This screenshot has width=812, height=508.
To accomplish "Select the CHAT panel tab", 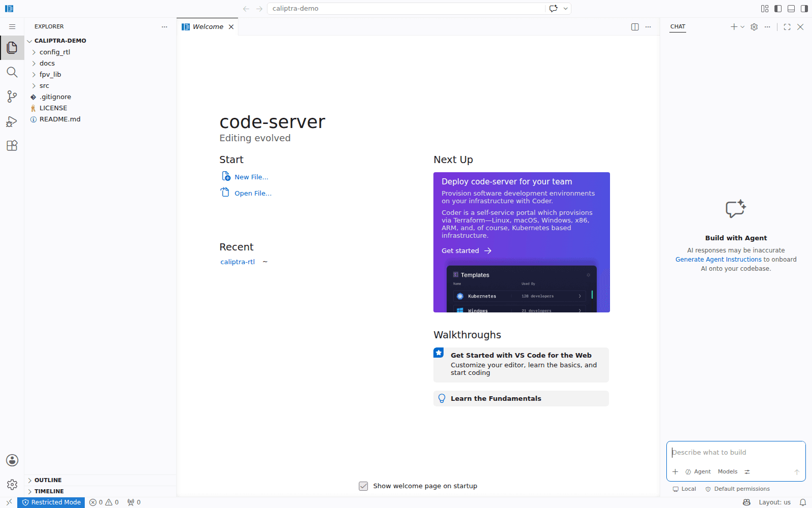I will point(678,26).
